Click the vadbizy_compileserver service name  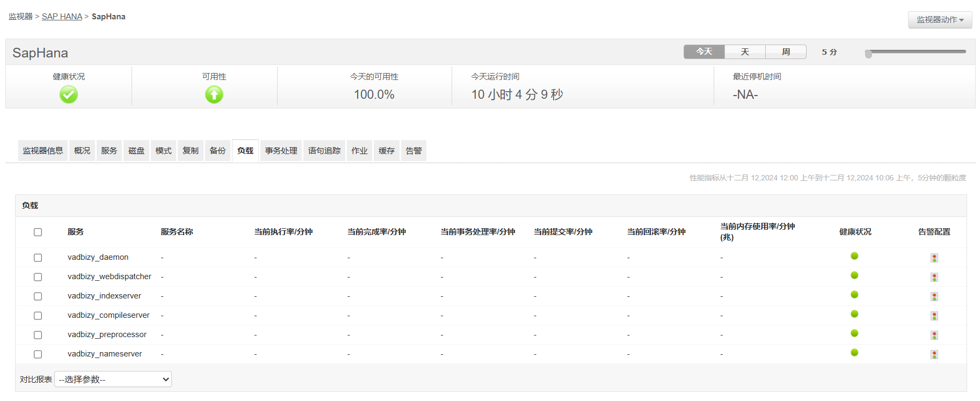coord(108,315)
